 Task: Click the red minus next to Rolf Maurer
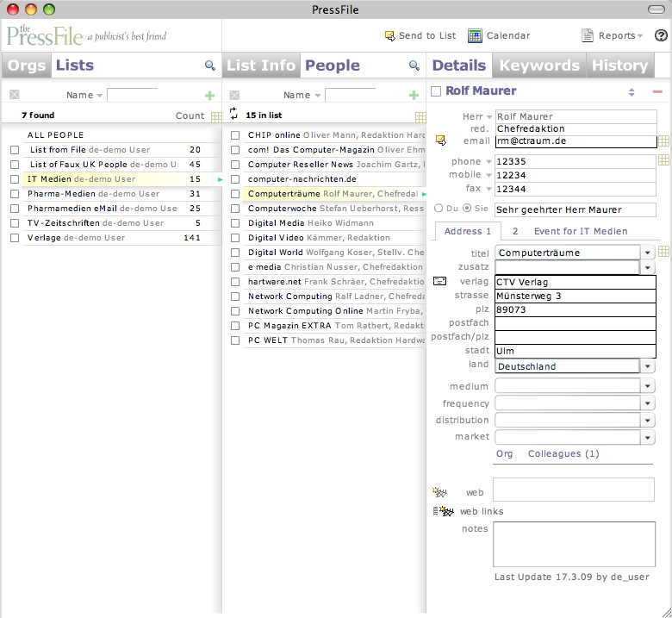[657, 91]
